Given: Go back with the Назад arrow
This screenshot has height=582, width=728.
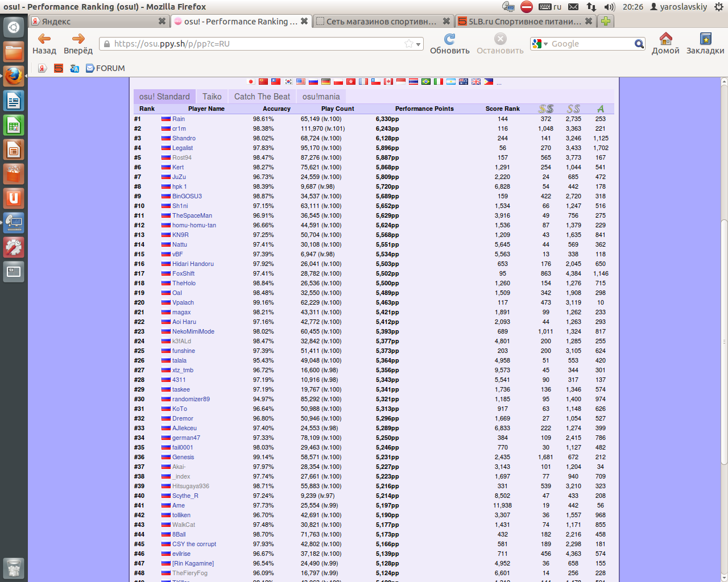Looking at the screenshot, I should click(44, 44).
